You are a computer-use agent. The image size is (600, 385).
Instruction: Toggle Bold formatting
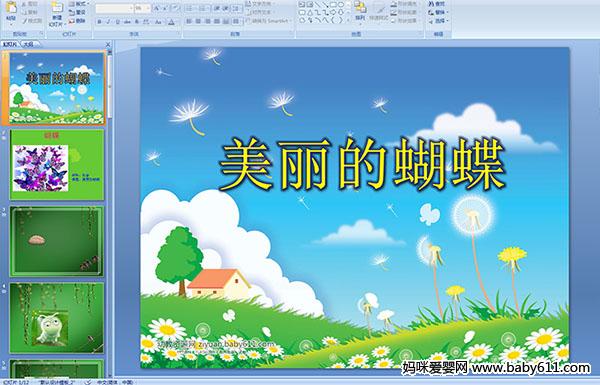[99, 22]
